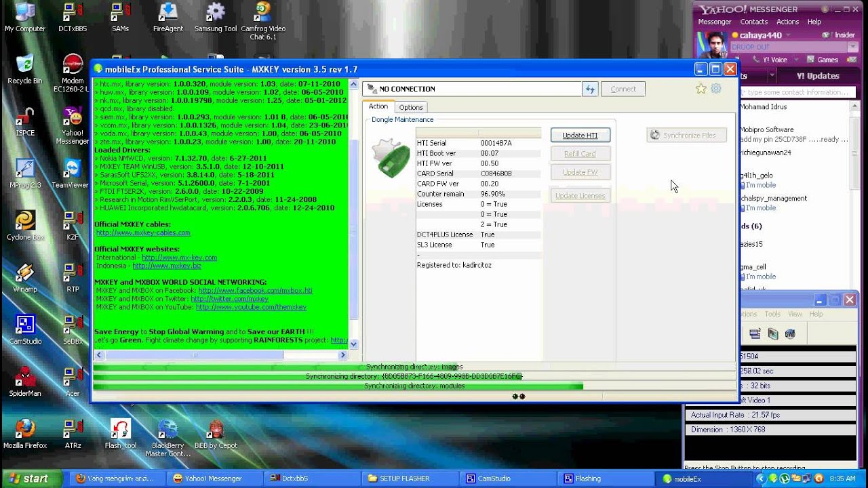Viewport: 868px width, 488px height.
Task: Click the Update HTI button
Action: (x=580, y=135)
